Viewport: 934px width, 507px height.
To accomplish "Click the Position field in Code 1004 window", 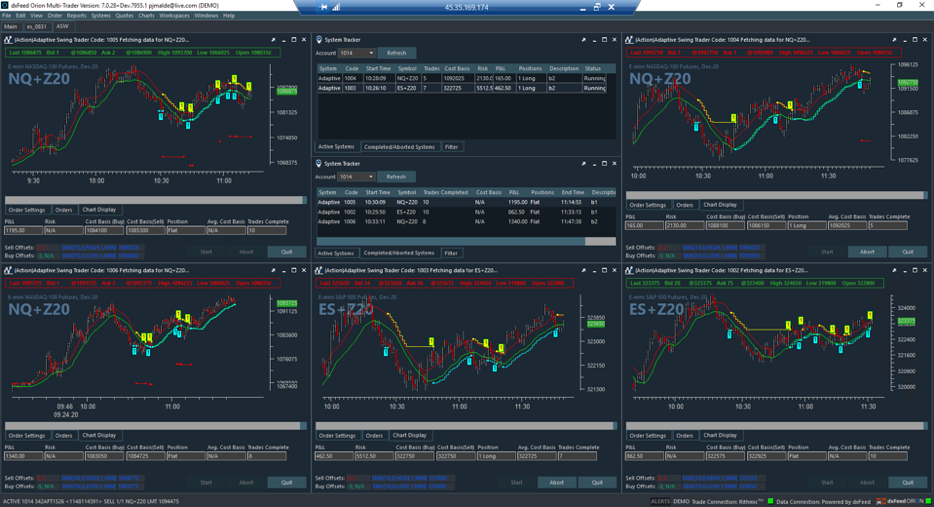I will point(807,226).
